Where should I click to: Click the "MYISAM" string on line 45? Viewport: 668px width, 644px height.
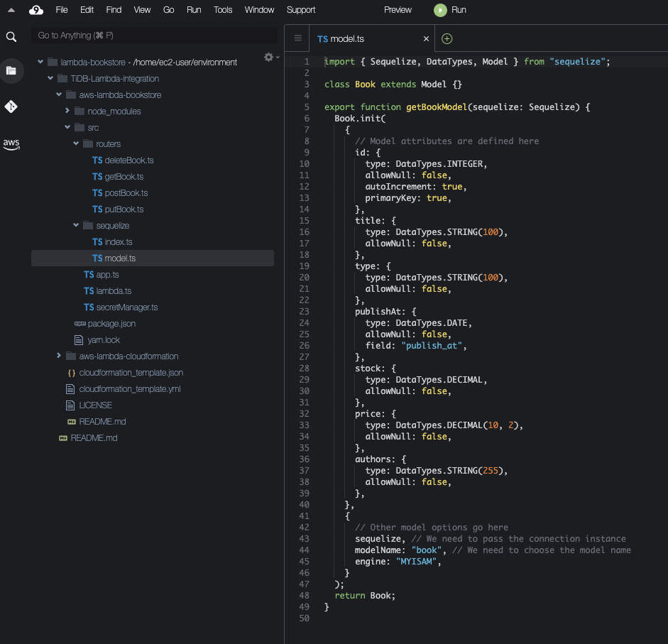pos(416,562)
